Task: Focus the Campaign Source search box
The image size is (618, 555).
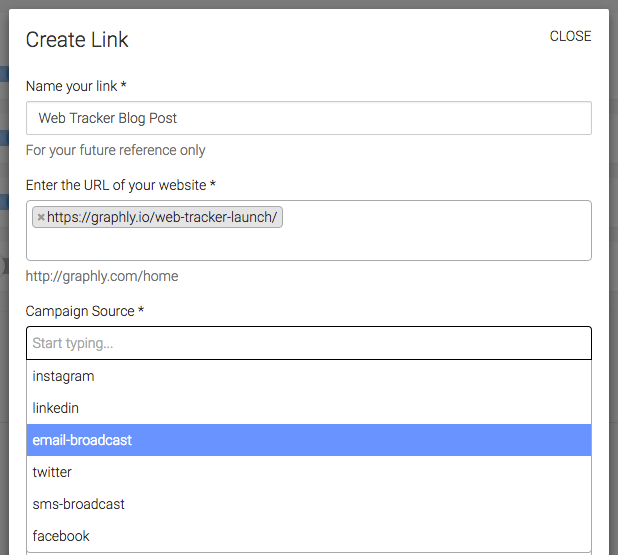Action: pos(309,343)
